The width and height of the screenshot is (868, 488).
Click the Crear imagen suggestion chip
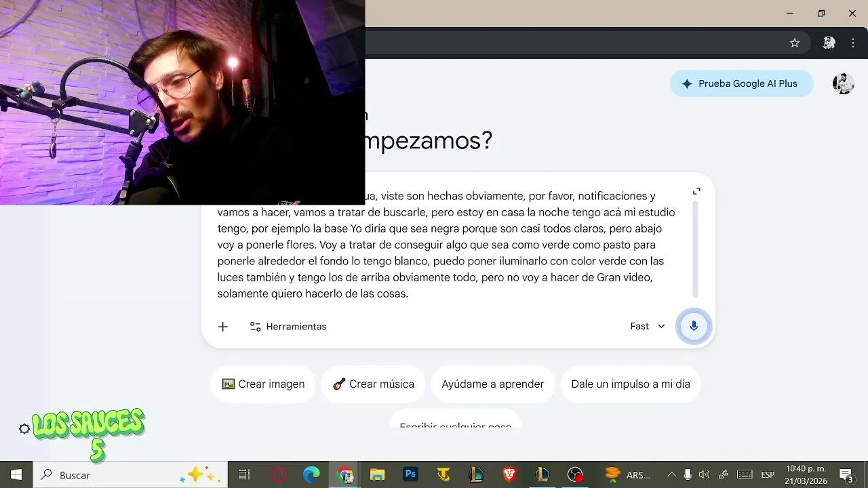[x=263, y=384]
